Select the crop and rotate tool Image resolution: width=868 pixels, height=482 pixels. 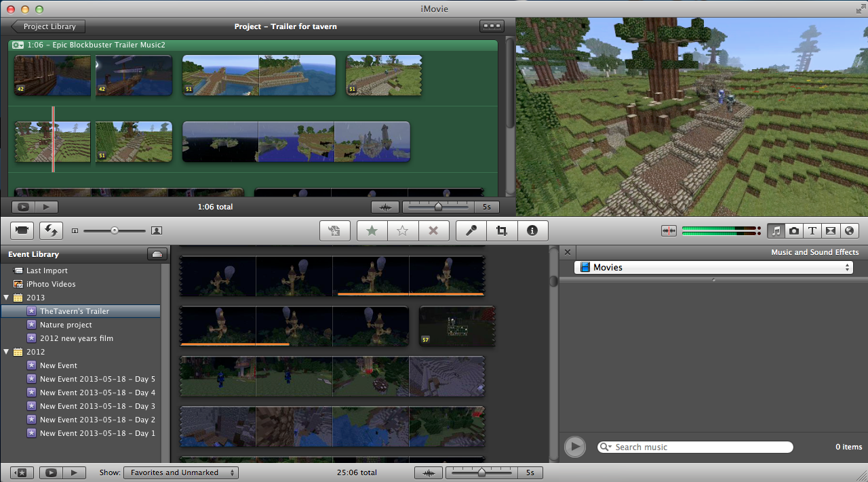[x=502, y=230]
